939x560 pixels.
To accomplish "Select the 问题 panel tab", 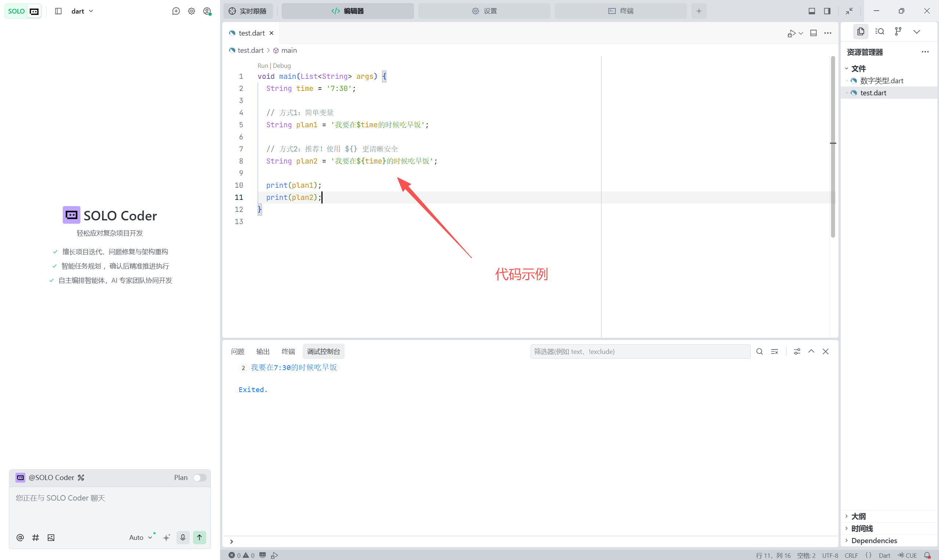I will [237, 351].
